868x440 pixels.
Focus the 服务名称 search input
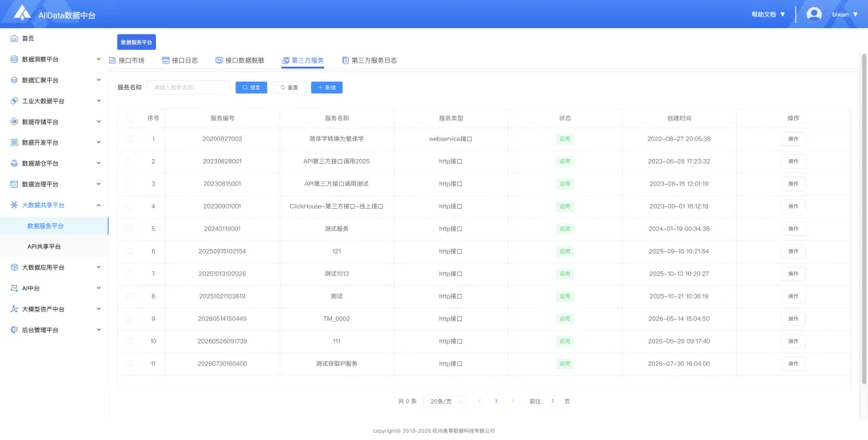pyautogui.click(x=188, y=88)
